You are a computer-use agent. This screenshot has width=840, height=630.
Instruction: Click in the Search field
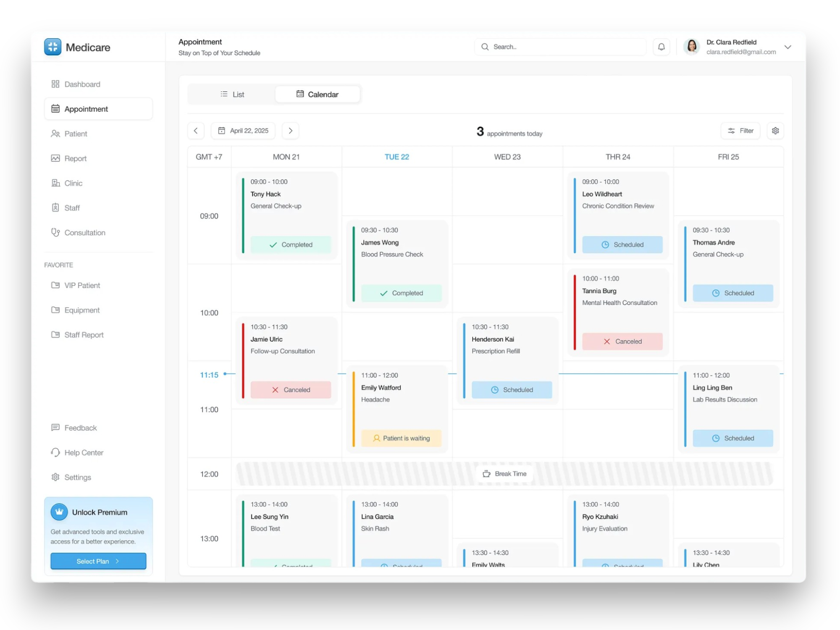pyautogui.click(x=563, y=47)
